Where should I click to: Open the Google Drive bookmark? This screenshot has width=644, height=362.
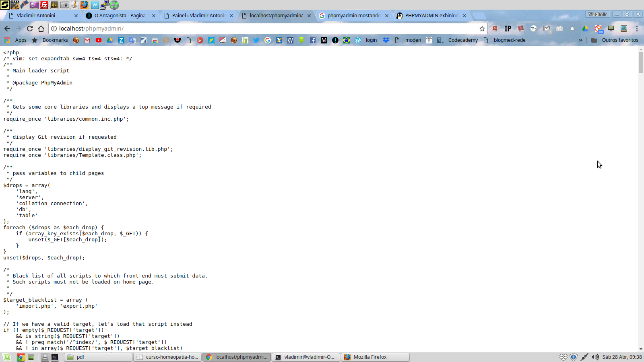tap(109, 40)
